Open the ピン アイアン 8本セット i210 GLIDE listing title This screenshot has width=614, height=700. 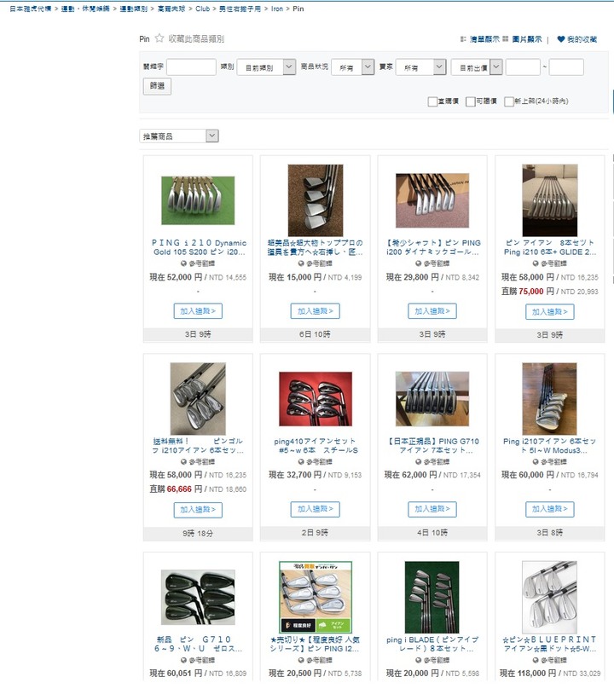point(550,247)
